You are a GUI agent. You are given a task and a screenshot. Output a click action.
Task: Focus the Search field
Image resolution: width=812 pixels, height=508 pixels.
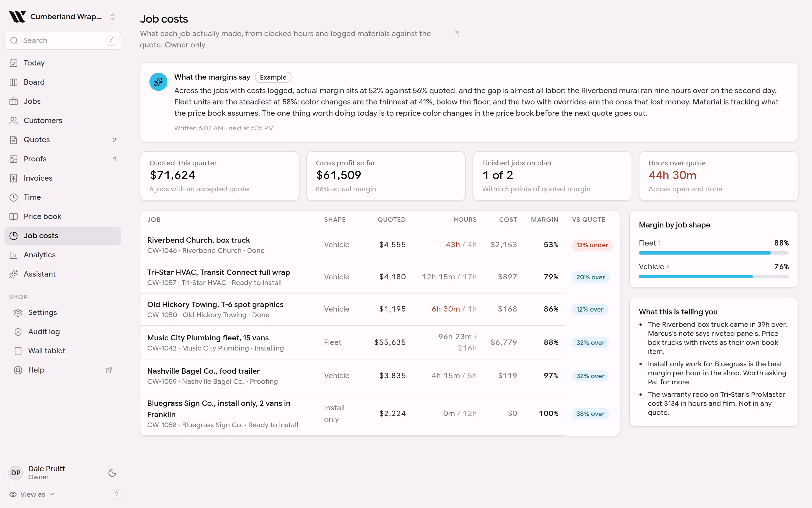[63, 40]
